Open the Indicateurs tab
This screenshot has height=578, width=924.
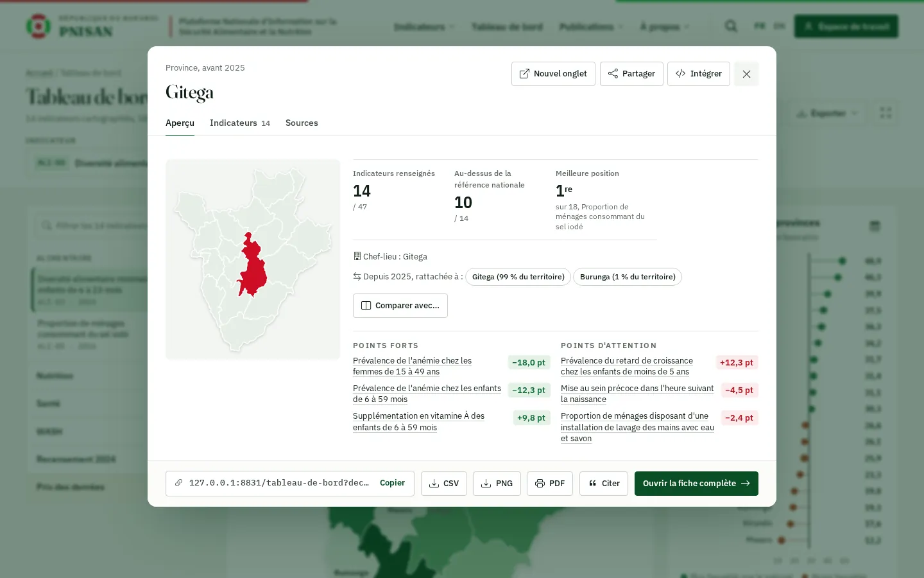pos(240,123)
